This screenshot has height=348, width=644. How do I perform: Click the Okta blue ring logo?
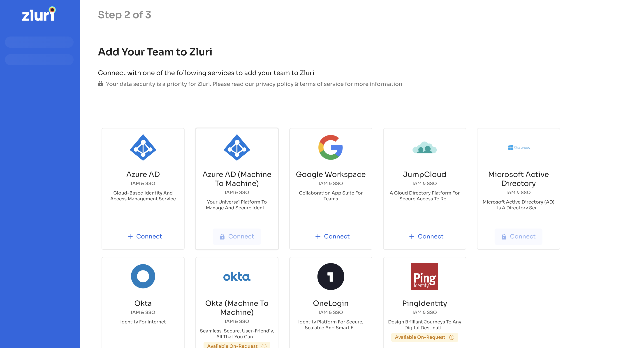click(x=143, y=276)
